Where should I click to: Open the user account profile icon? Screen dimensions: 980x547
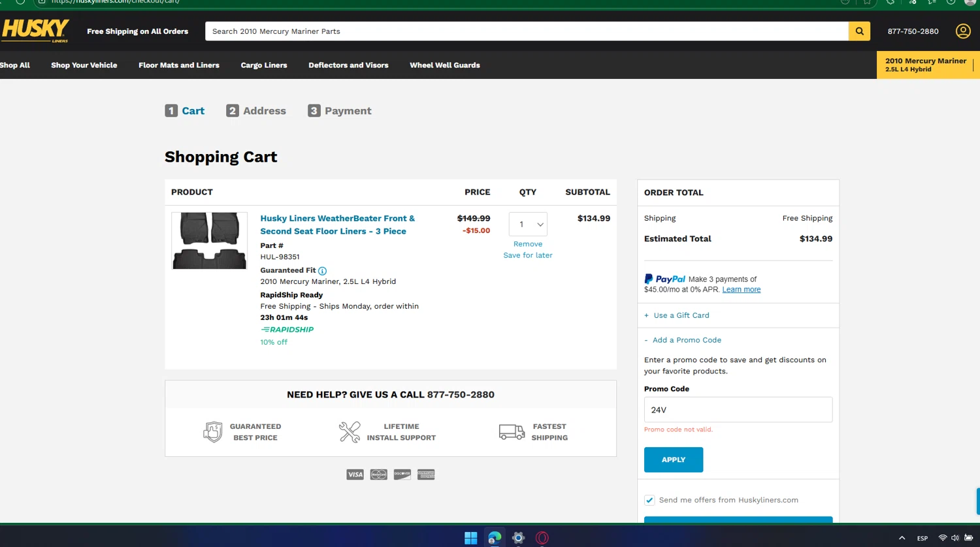(x=963, y=31)
